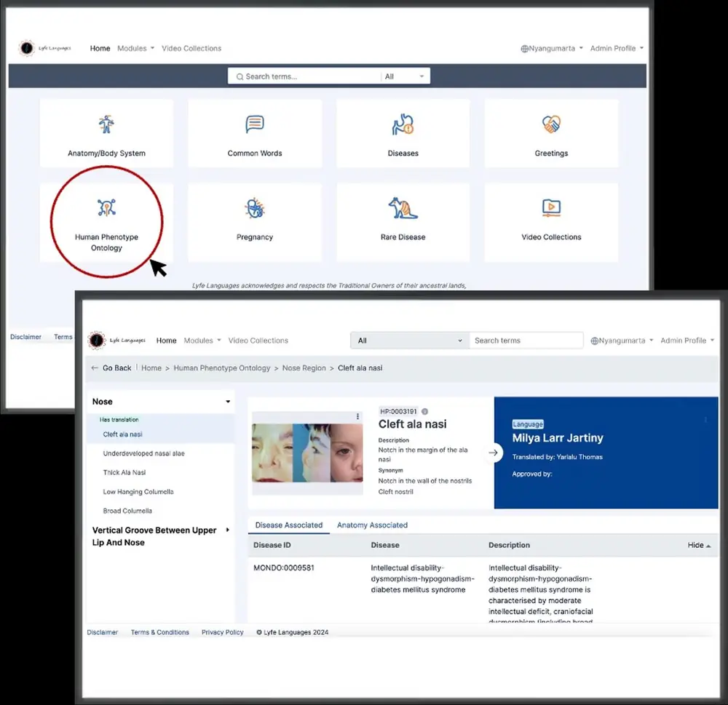Viewport: 728px width, 705px height.
Task: Select the Disease Associated tab
Action: pos(289,525)
